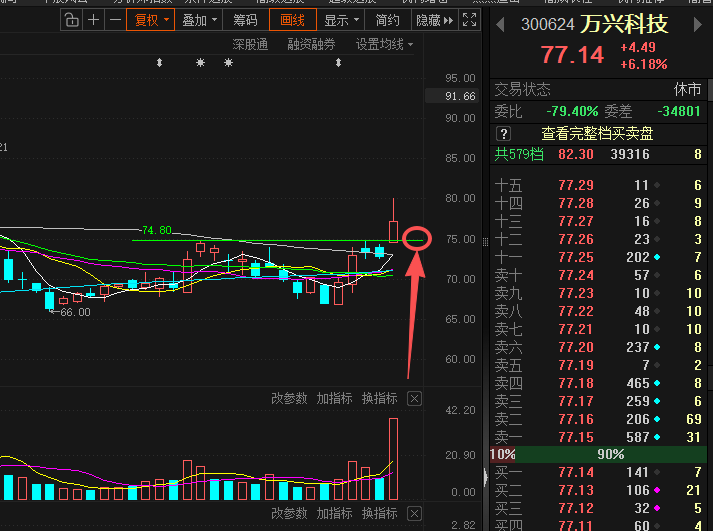Click the right-side scrollbar near 交易状态
The height and width of the screenshot is (531, 713).
click(x=710, y=90)
